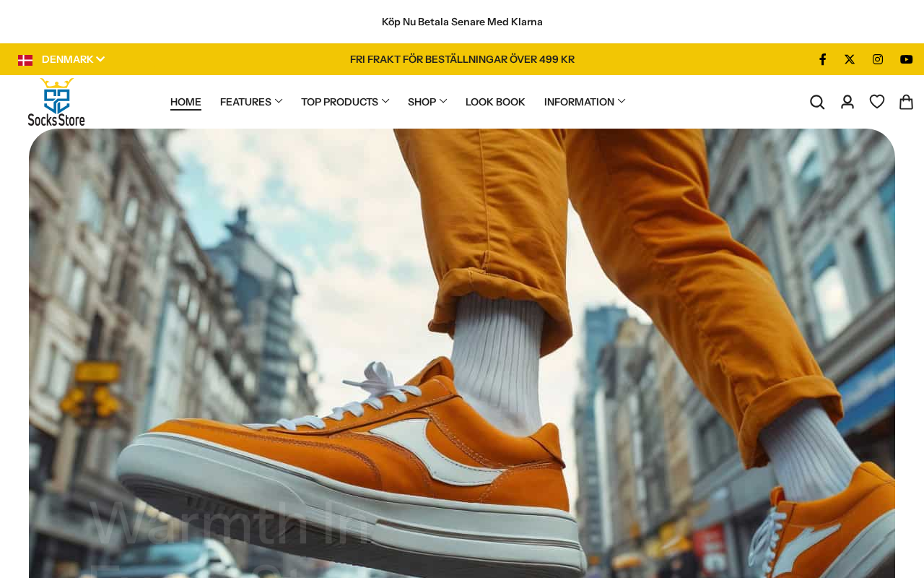Click the orange sneaker hero image

[462, 353]
